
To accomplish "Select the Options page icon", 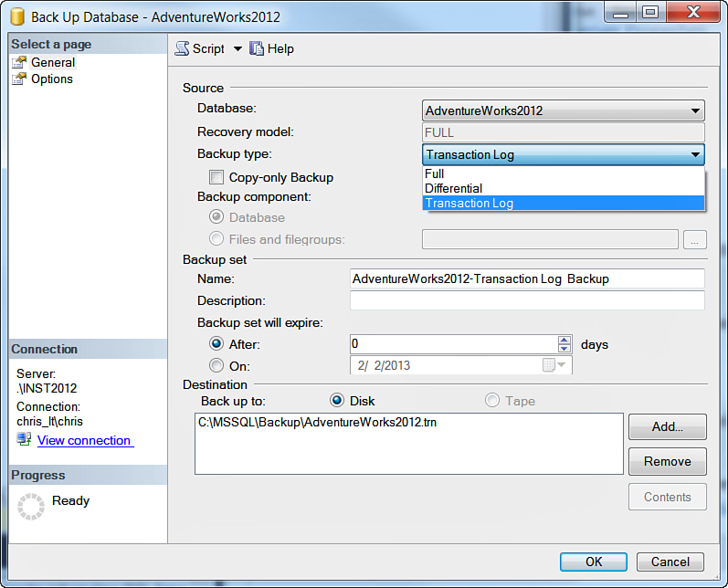I will (18, 79).
